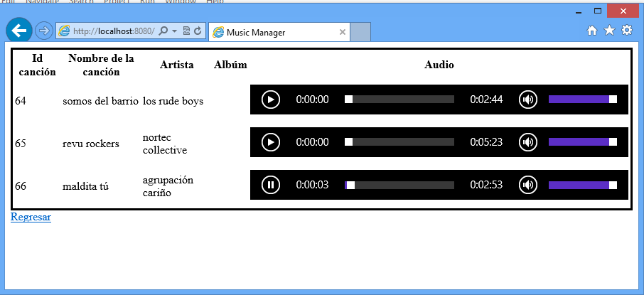Click the compatibility view icon in address bar

(186, 31)
